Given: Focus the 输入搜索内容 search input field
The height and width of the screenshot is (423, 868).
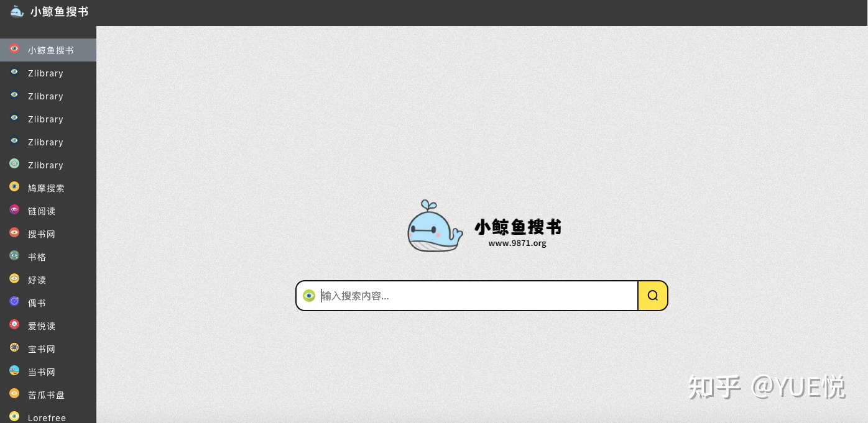Looking at the screenshot, I should tap(478, 296).
